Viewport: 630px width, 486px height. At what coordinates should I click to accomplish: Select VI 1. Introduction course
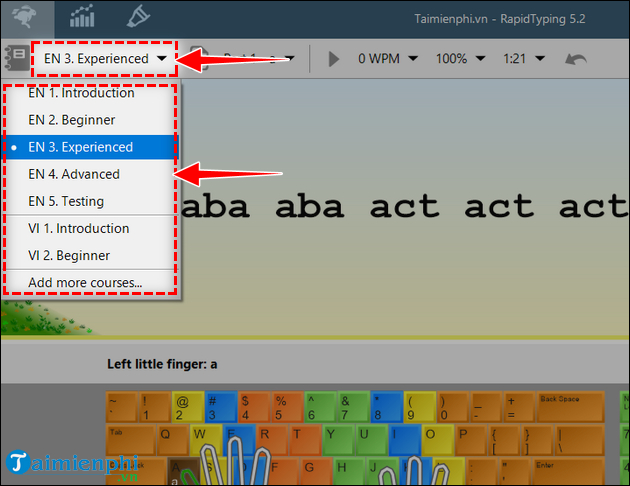pos(91,229)
